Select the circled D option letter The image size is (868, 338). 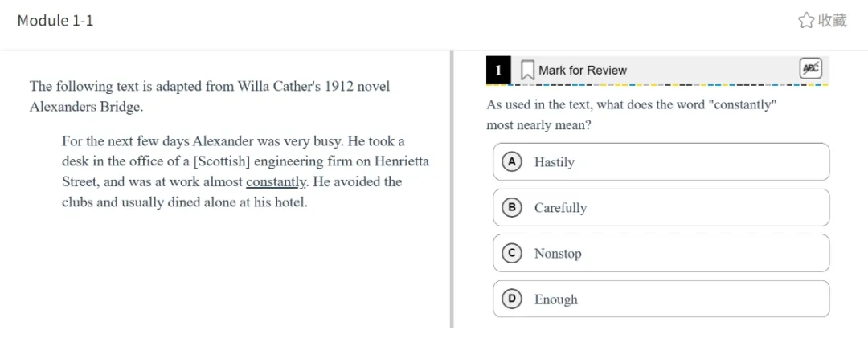[511, 299]
